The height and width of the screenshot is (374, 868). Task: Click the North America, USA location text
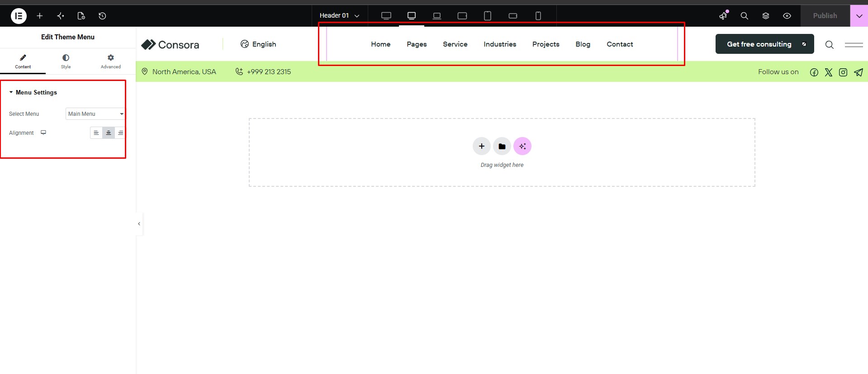pos(184,72)
